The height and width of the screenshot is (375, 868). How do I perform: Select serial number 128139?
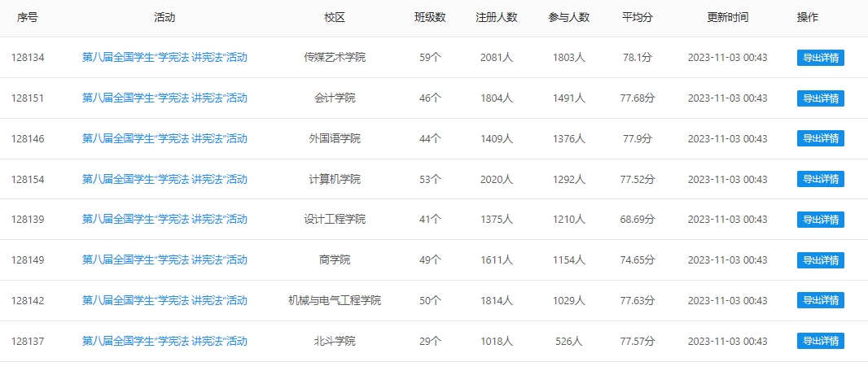click(27, 220)
